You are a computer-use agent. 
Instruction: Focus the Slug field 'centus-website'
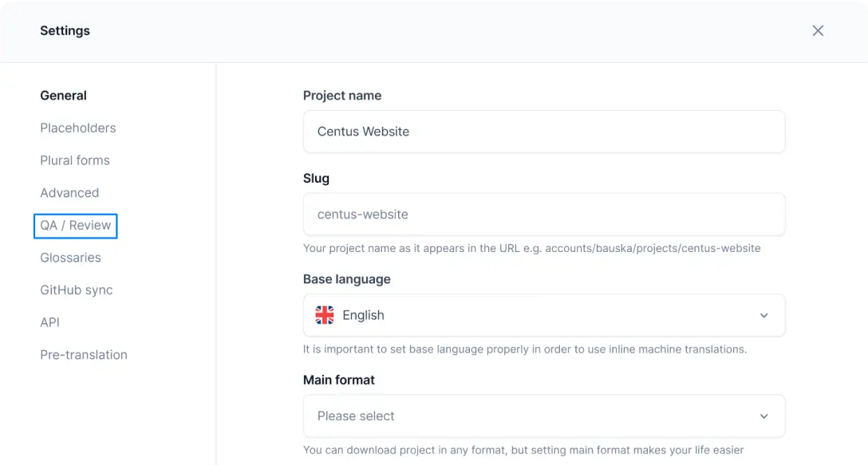[543, 215]
